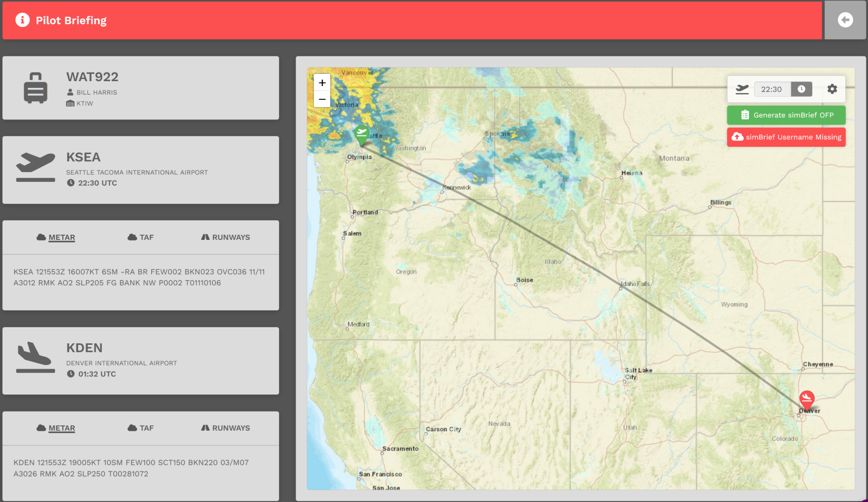
Task: Click the luggage icon on WAT922 card
Action: [36, 88]
